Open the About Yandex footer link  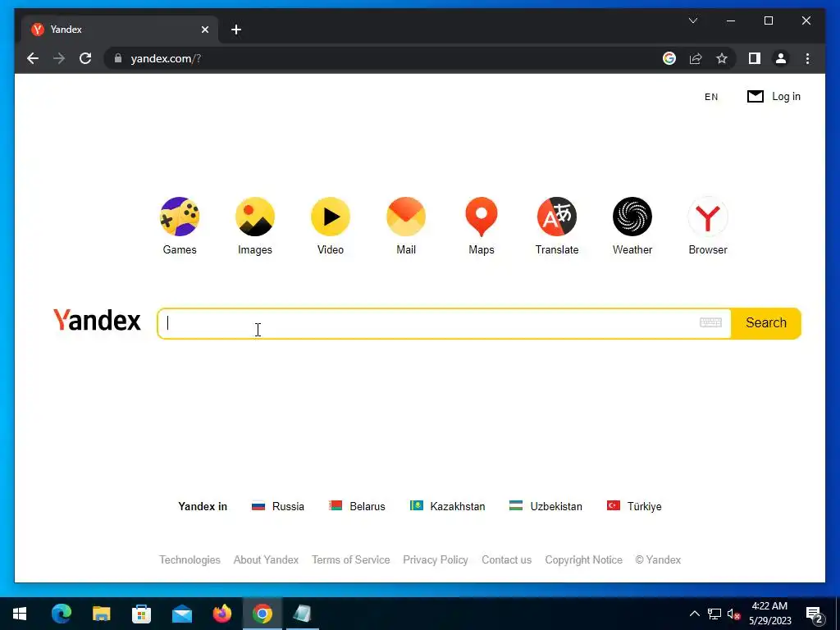pyautogui.click(x=266, y=559)
